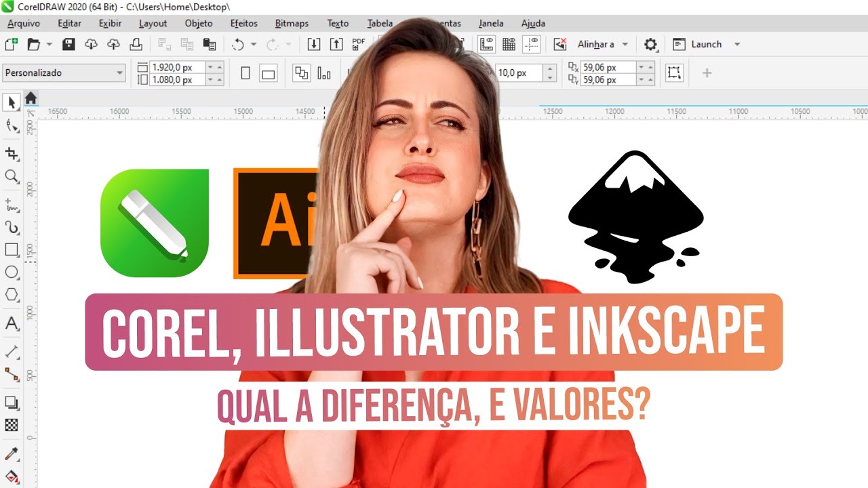
Task: Open the Alinhar a dropdown
Action: pos(603,44)
